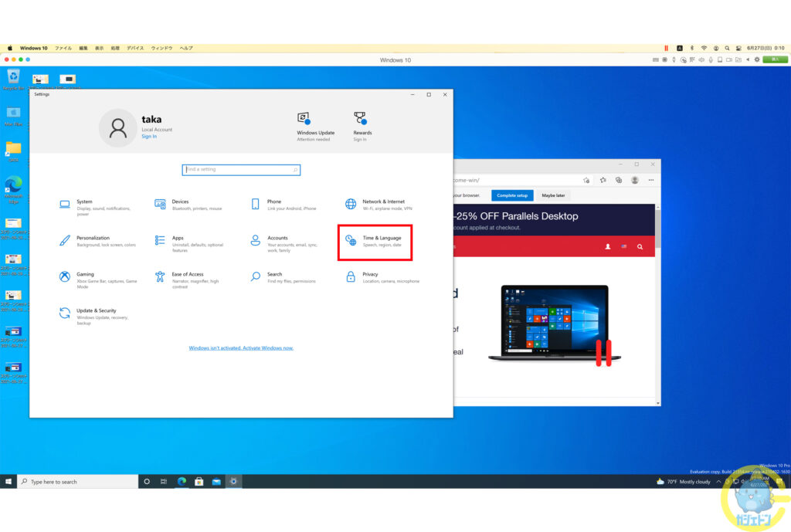Open Time & Language settings
The height and width of the screenshot is (532, 791).
pos(375,242)
